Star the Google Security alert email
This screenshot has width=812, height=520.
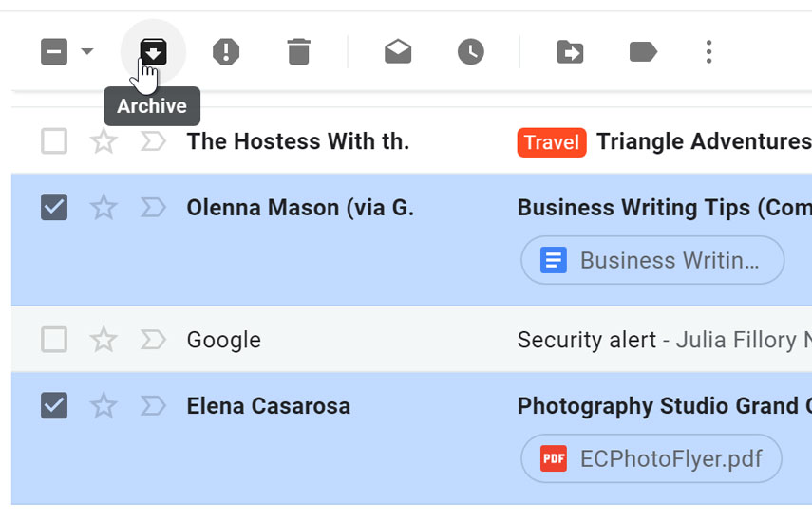coord(104,340)
